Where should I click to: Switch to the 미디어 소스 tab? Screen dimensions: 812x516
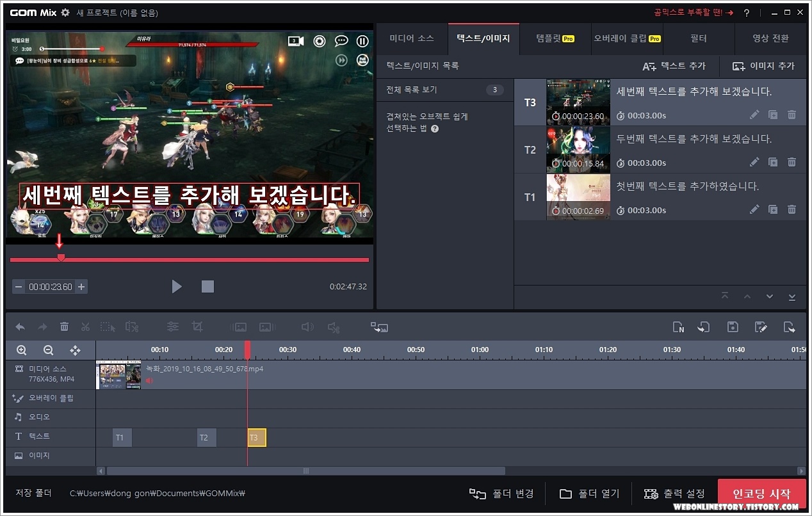click(x=412, y=38)
